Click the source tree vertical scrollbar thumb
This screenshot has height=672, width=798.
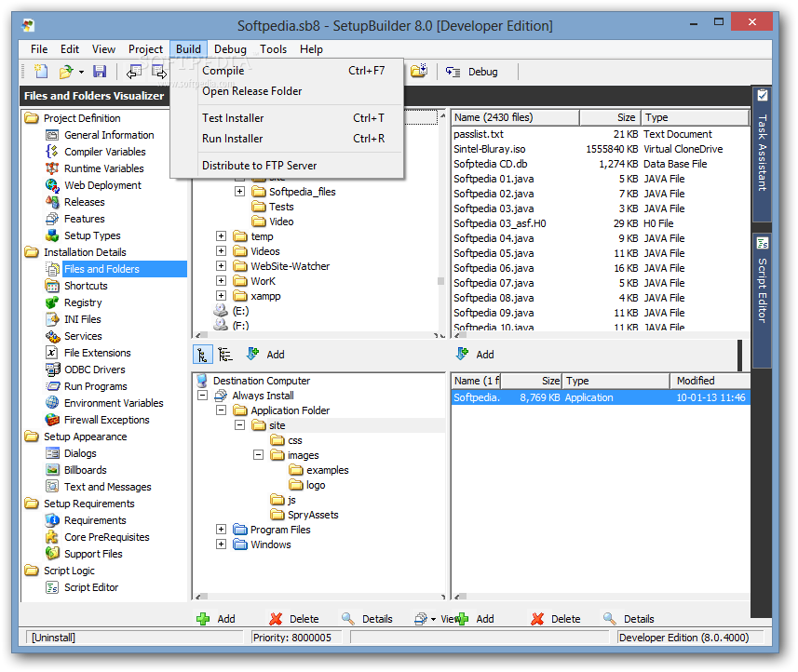coord(440,281)
